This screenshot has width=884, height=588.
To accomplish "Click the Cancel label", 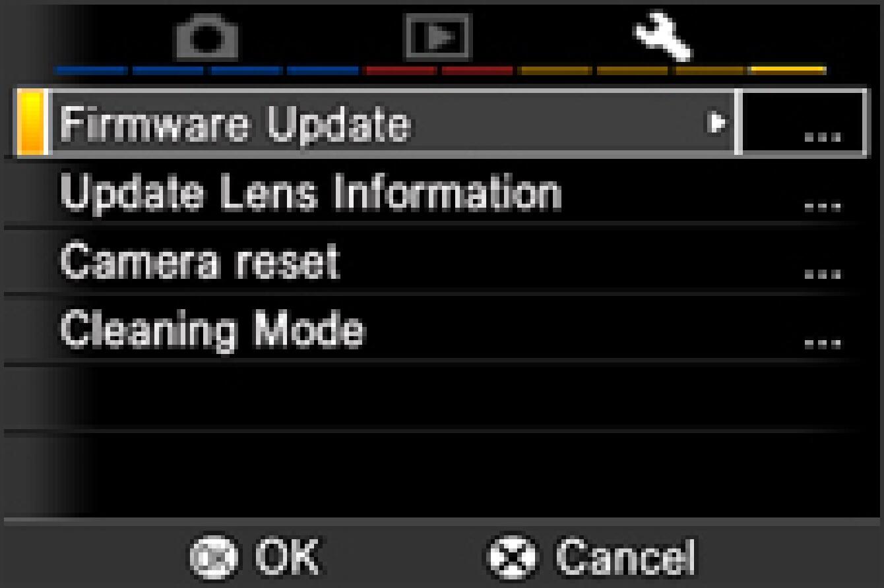I will tap(625, 558).
